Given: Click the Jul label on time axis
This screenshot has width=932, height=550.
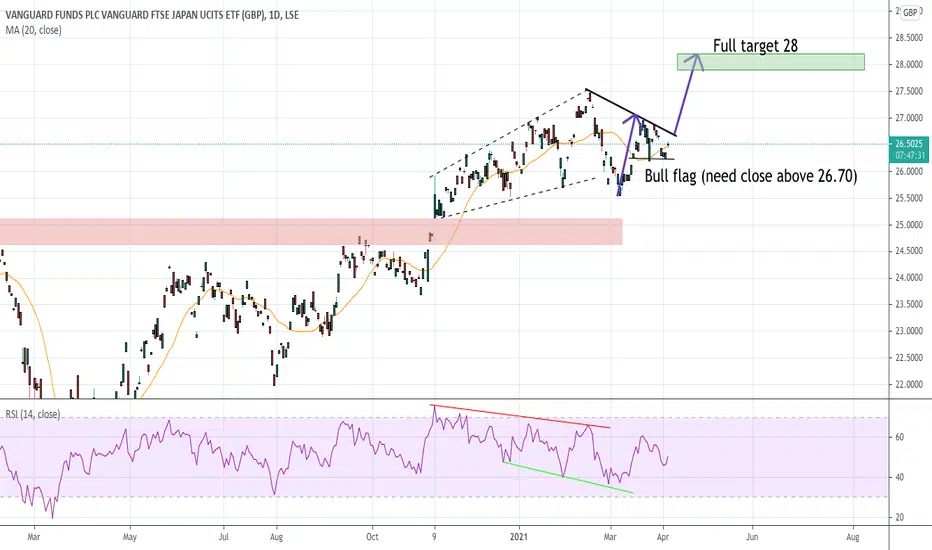Looking at the screenshot, I should tap(223, 537).
